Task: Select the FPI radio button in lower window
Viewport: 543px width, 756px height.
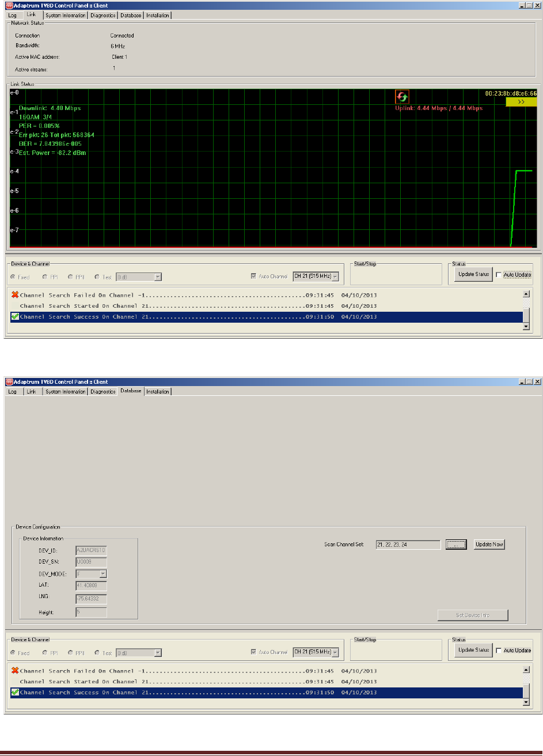Action: [45, 653]
